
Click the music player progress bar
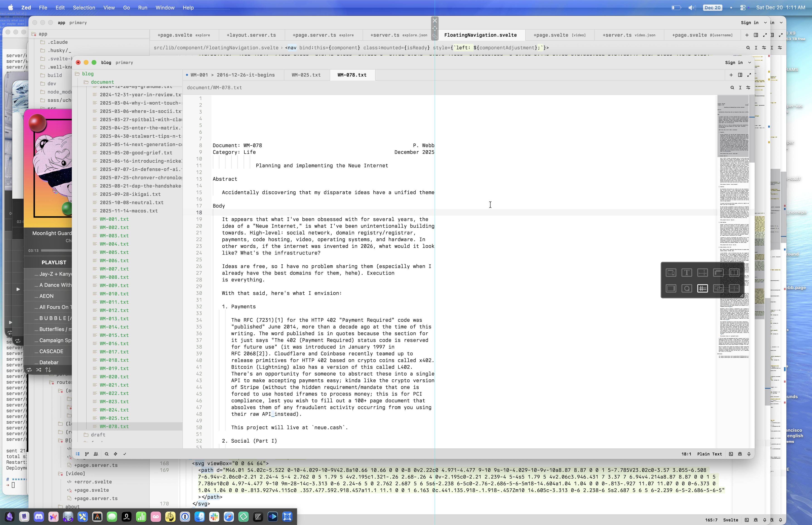(56, 250)
